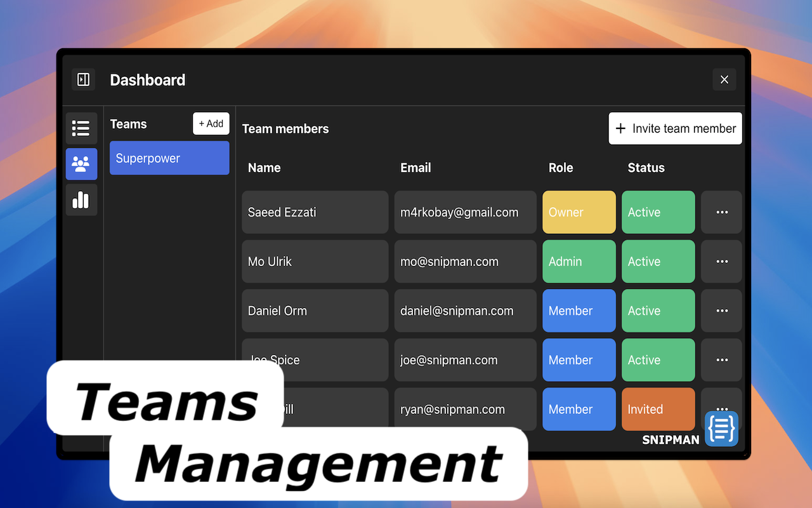Viewport: 812px width, 508px height.
Task: Click the Snipman logo icon
Action: pyautogui.click(x=721, y=429)
